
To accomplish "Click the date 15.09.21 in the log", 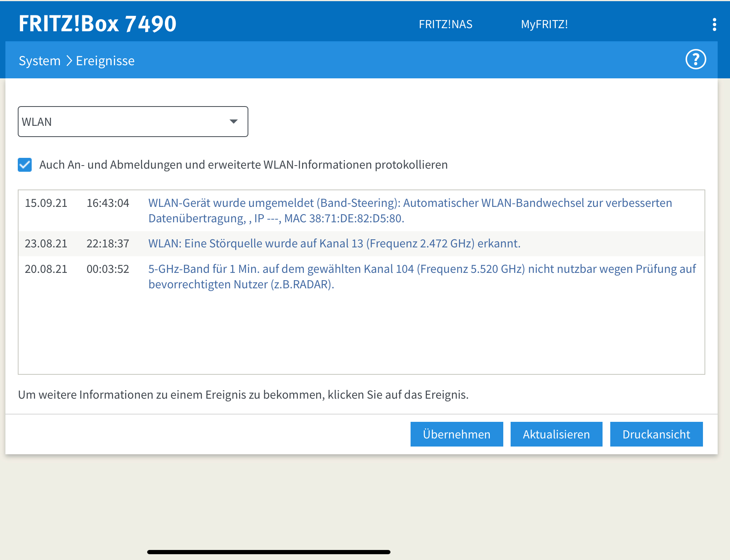I will tap(46, 203).
